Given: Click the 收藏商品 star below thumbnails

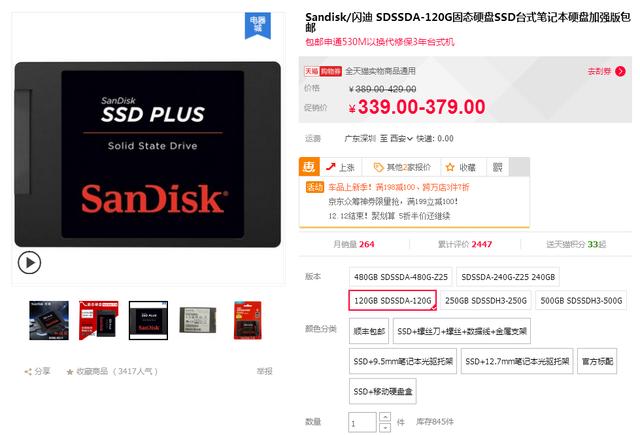Looking at the screenshot, I should click(70, 372).
